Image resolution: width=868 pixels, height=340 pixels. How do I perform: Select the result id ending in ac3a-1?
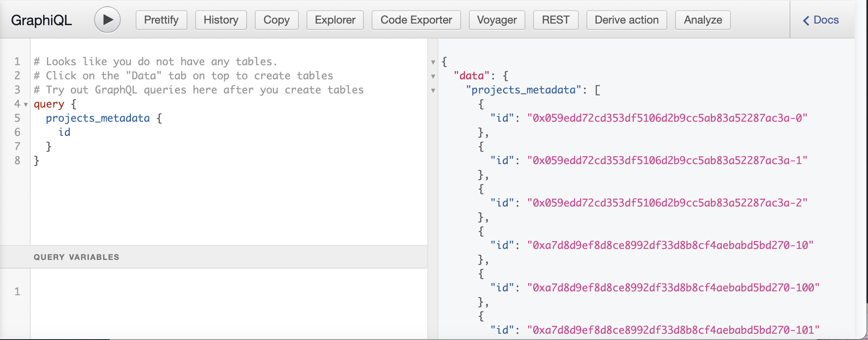point(667,161)
